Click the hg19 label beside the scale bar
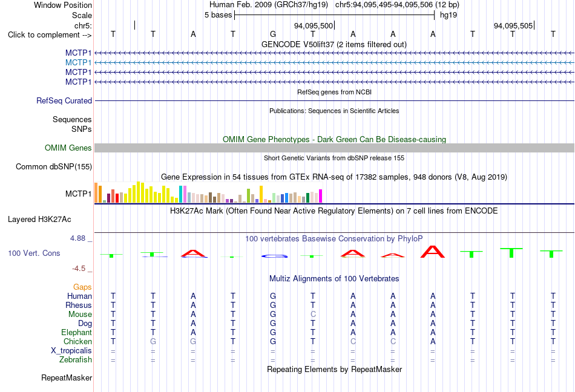575x392 pixels. click(x=448, y=15)
